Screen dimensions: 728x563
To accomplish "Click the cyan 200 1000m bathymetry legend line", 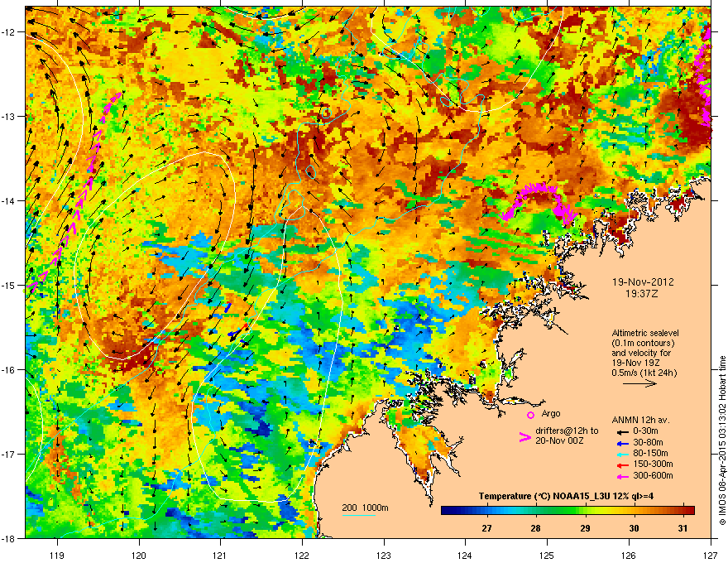I will click(x=359, y=515).
